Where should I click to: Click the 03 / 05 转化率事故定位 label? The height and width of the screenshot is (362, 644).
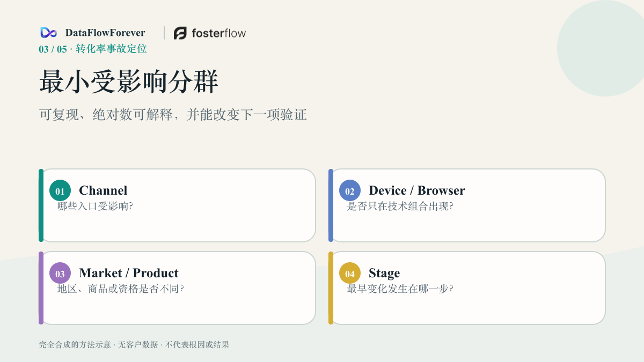(93, 49)
